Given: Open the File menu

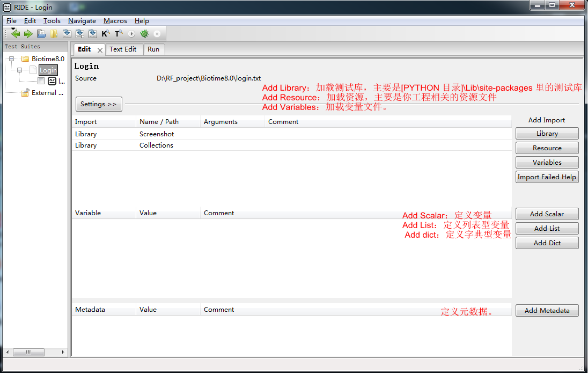Looking at the screenshot, I should (x=11, y=21).
